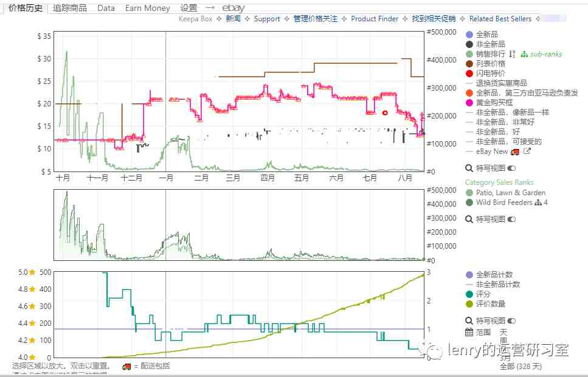The image size is (588, 377).
Task: Open the 设置 tab
Action: tap(189, 8)
